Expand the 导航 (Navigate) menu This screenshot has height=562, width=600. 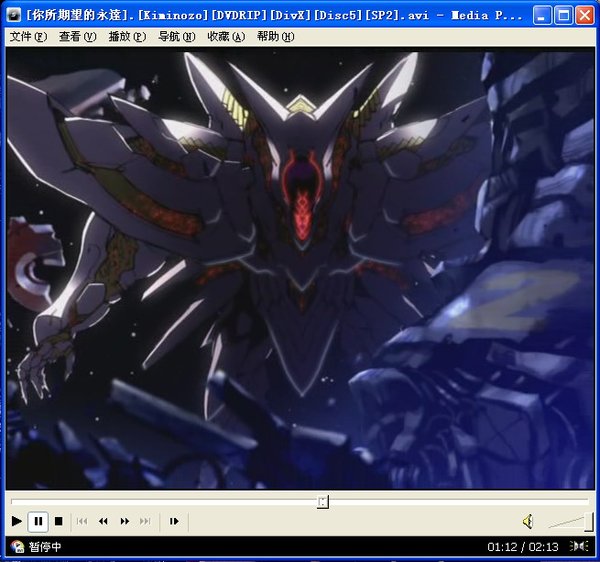tap(176, 37)
